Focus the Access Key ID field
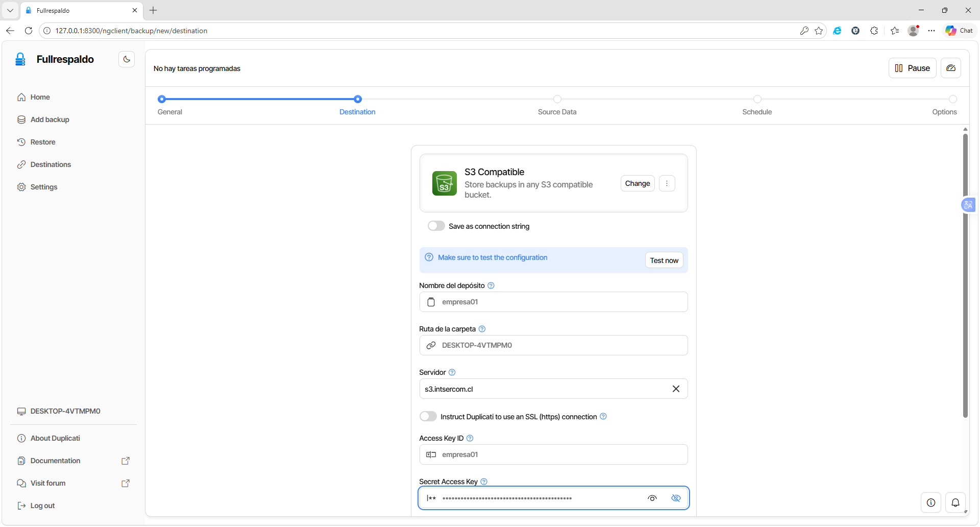980x527 pixels. (x=553, y=454)
